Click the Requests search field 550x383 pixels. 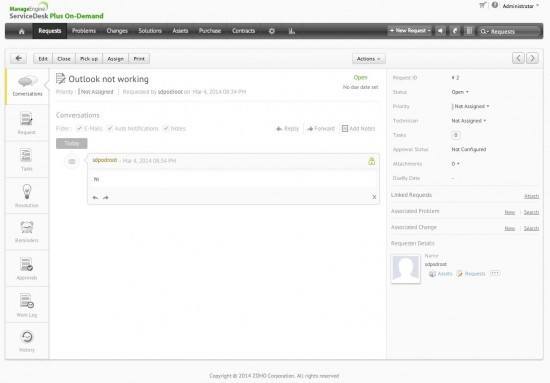509,32
